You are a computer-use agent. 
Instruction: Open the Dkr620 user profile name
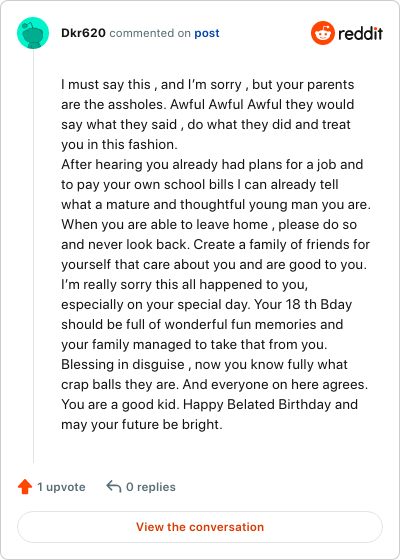[83, 33]
